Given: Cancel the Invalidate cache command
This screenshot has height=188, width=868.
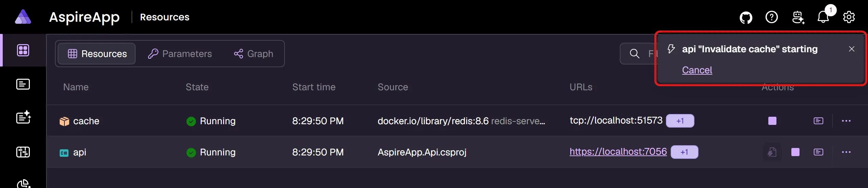Looking at the screenshot, I should 697,70.
